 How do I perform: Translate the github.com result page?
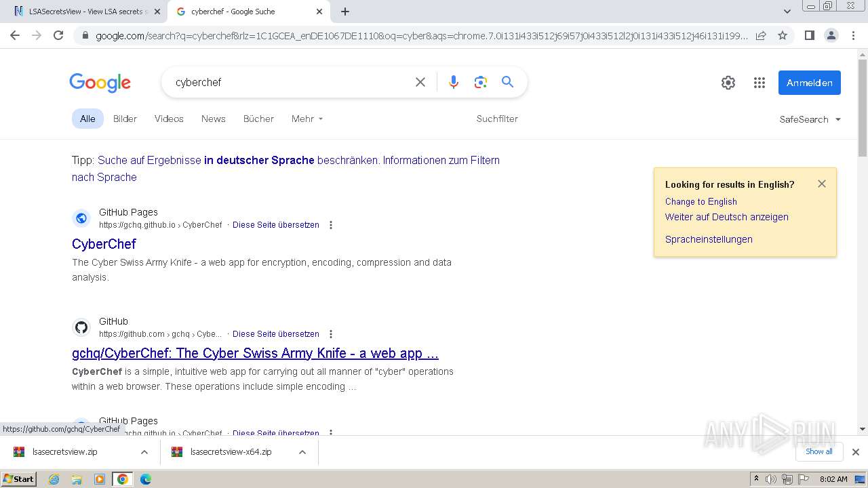tap(275, 334)
